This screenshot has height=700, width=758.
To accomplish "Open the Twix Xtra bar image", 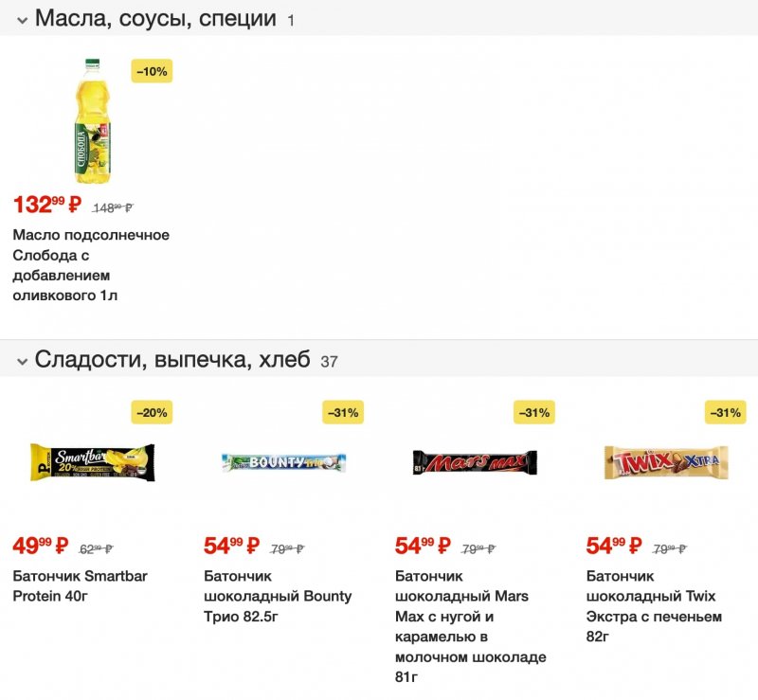I will tap(666, 462).
